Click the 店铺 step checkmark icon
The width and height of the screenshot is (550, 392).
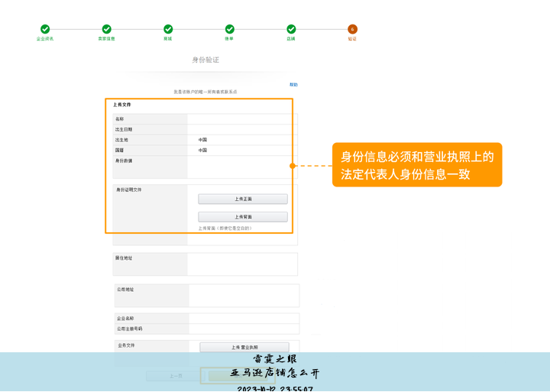(x=291, y=29)
